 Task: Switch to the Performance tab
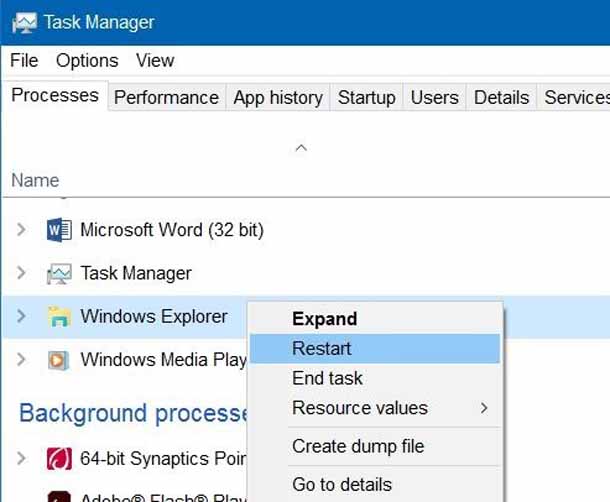(x=167, y=97)
